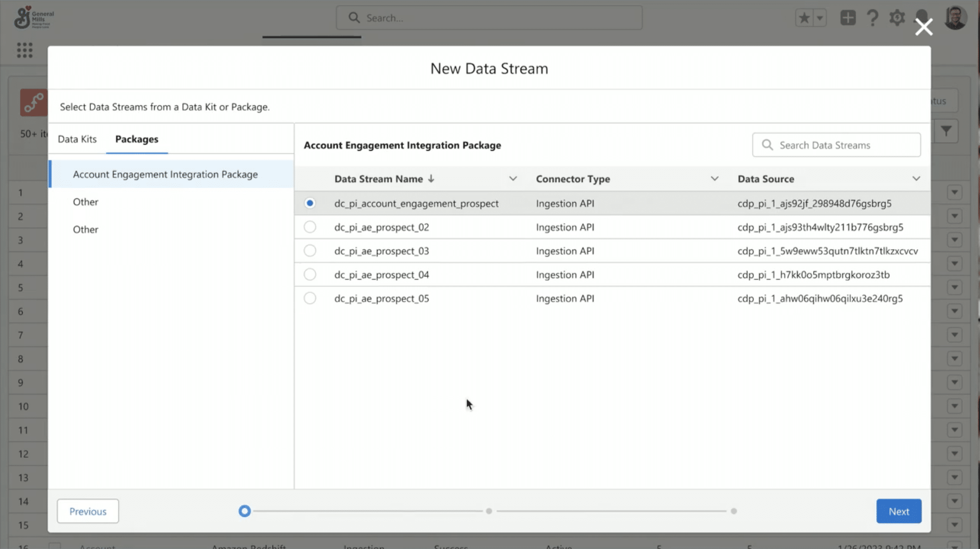
Task: Choose the dc_pi_ae_prospect_05 radio button
Action: [310, 298]
